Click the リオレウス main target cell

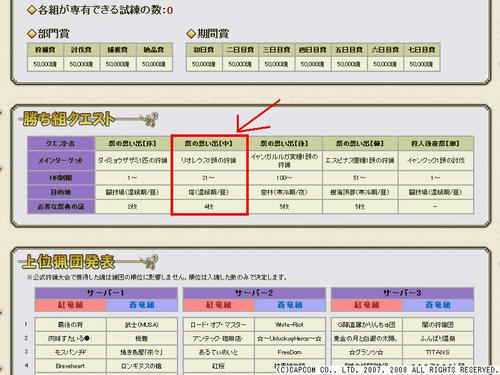click(209, 160)
